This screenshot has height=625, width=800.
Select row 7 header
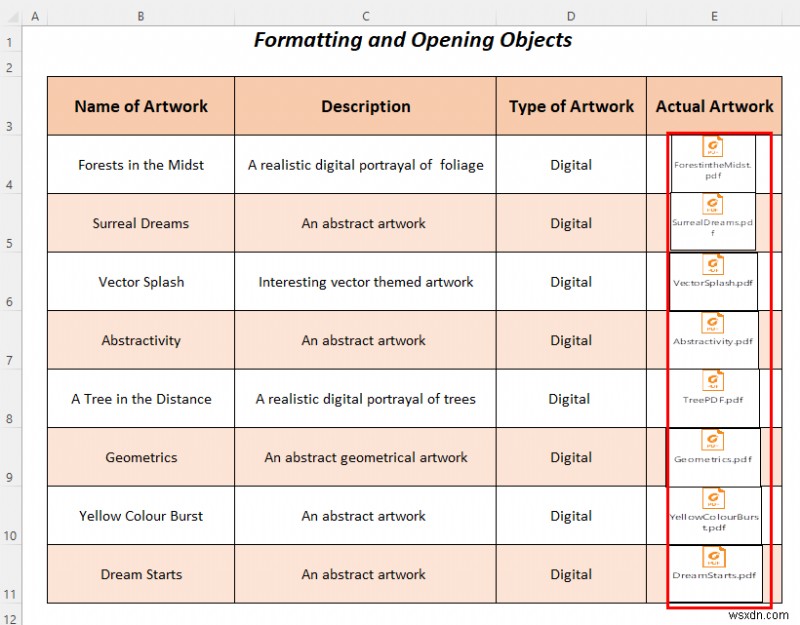click(11, 340)
